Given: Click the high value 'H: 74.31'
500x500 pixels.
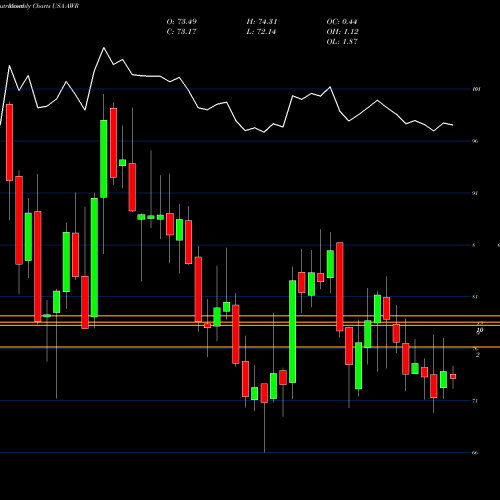Looking at the screenshot, I should (x=262, y=22).
